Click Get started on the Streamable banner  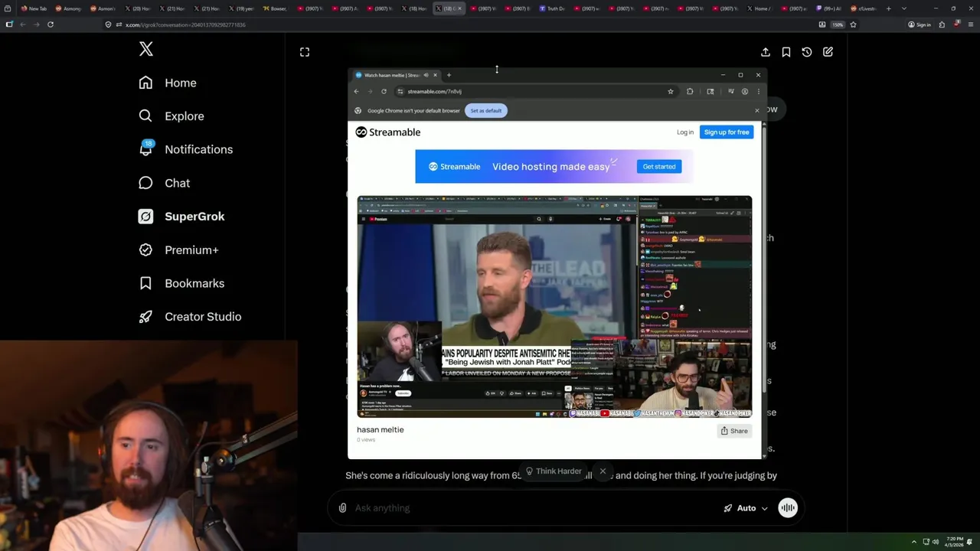(659, 167)
